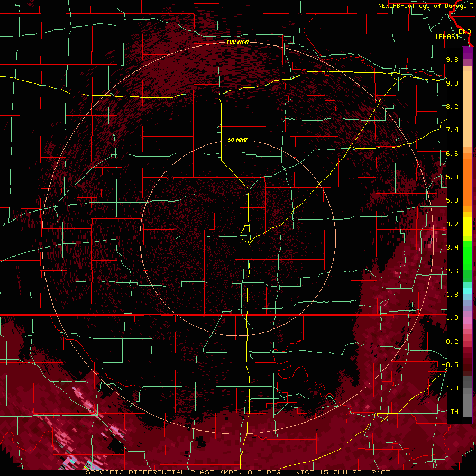Image resolution: width=476 pixels, height=476 pixels.
Task: Click the 1.0 value on the color scale
Action: pos(452,318)
